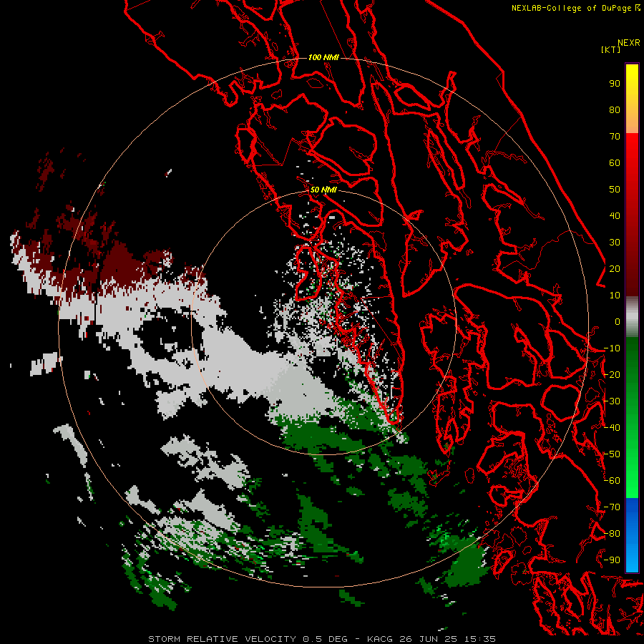644x644 pixels.
Task: Click the -60 value on velocity scale
Action: [612, 481]
